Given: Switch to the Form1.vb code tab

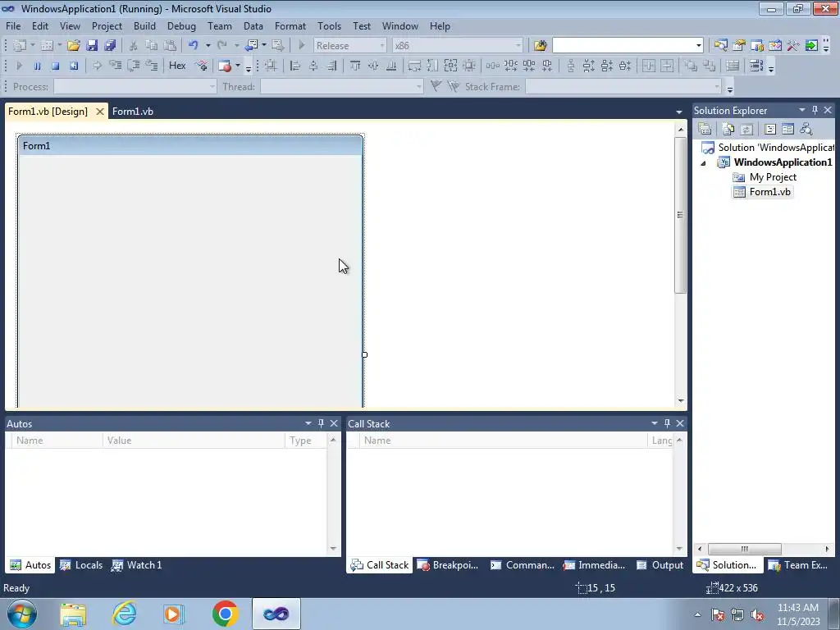Looking at the screenshot, I should (132, 112).
